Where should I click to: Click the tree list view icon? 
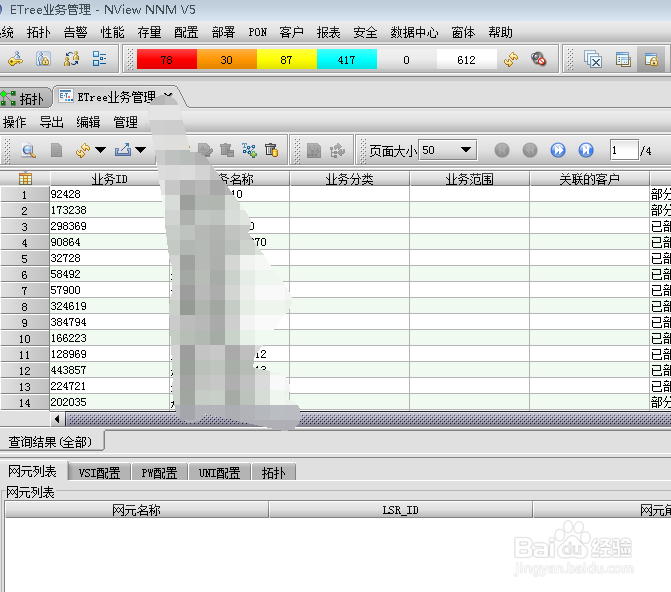click(x=99, y=59)
